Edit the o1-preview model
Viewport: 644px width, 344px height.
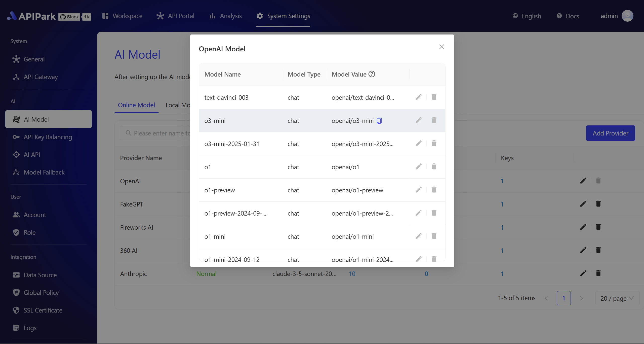pos(419,190)
